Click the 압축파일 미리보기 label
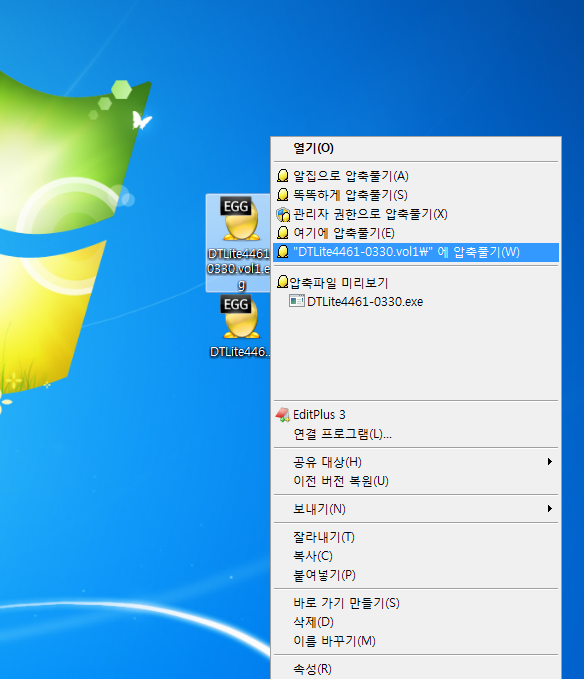Image resolution: width=584 pixels, height=679 pixels. [339, 283]
